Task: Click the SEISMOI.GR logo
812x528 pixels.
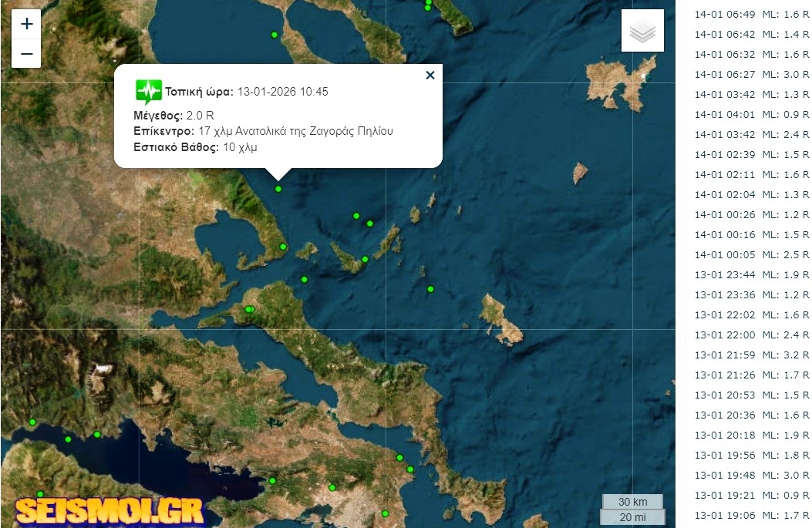Action: click(x=110, y=512)
